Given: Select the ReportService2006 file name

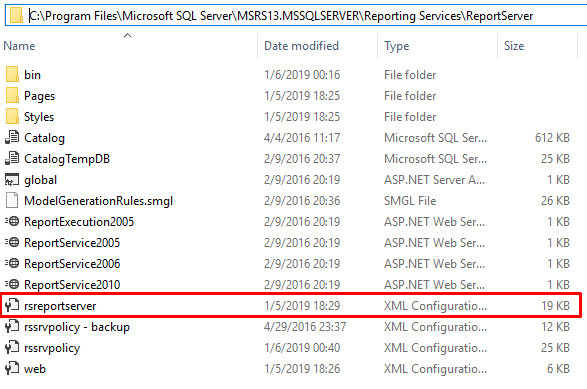Looking at the screenshot, I should click(72, 264).
